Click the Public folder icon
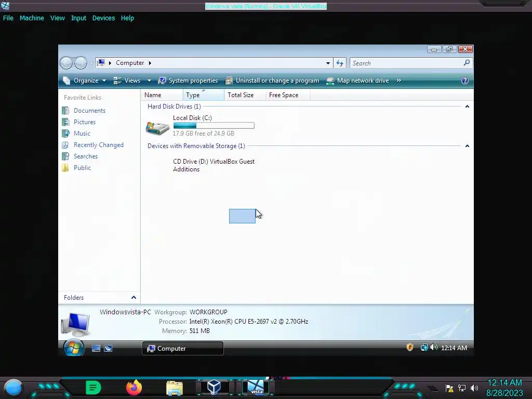 pyautogui.click(x=65, y=168)
